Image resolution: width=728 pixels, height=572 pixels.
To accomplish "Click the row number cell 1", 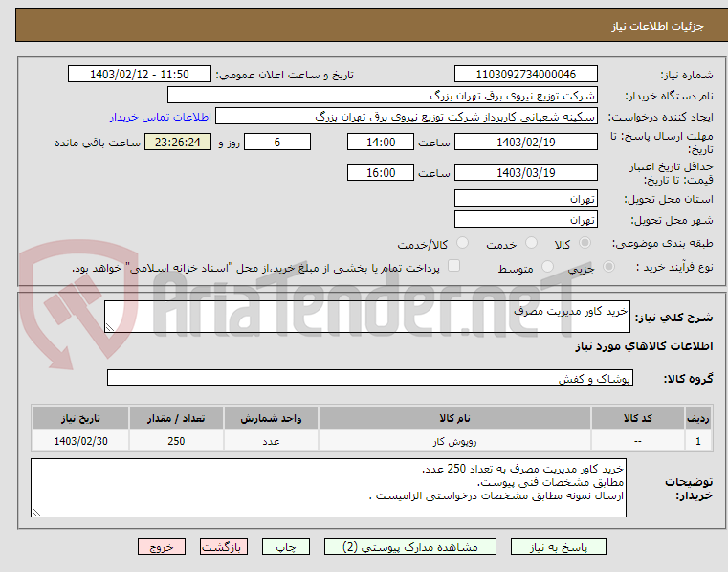I will [697, 441].
